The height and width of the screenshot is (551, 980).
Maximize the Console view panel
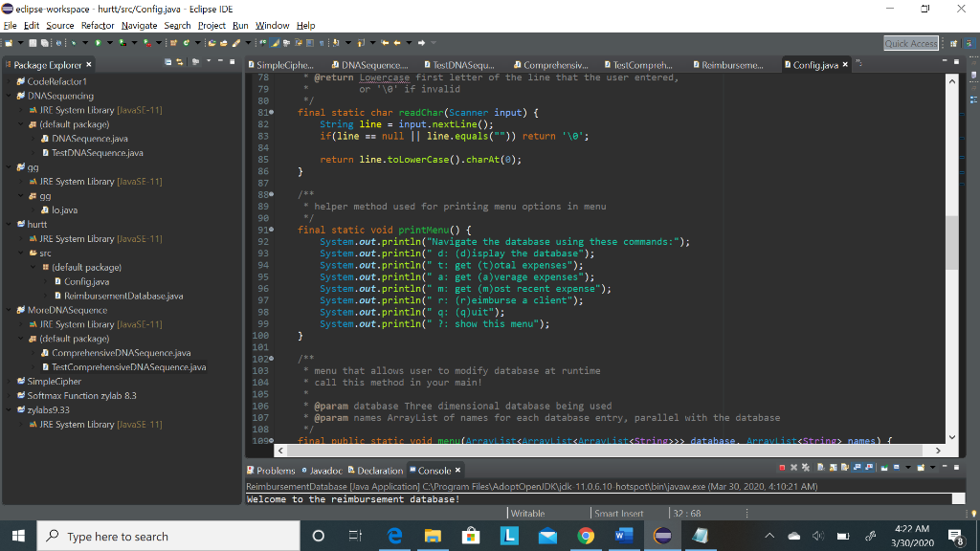pos(956,467)
